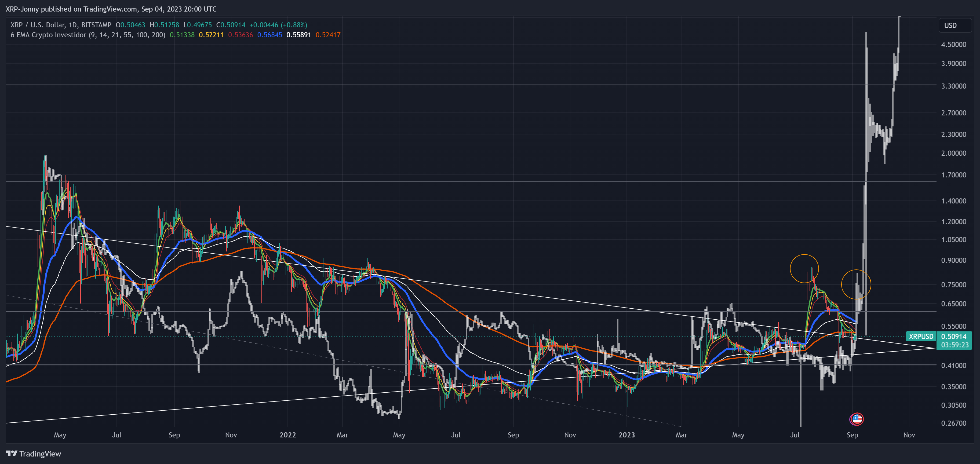Click the 4.50000 price level label
This screenshot has height=464, width=980.
click(x=953, y=44)
